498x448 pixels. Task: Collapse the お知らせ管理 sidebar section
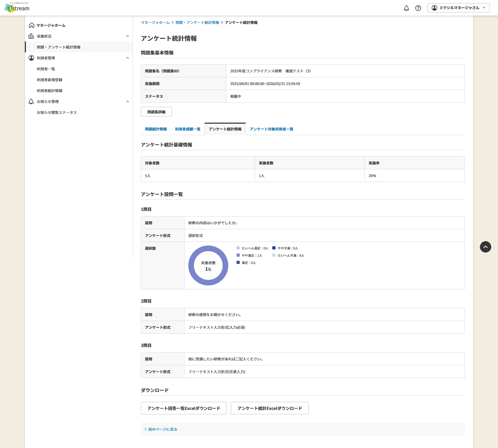tap(127, 101)
